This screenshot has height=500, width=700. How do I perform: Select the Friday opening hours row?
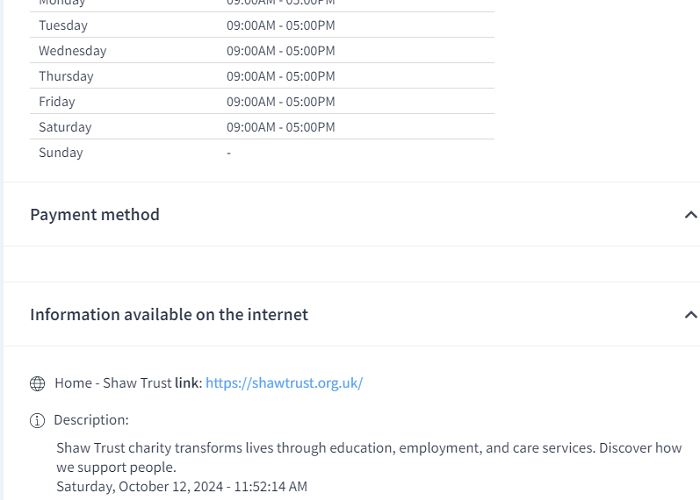tap(262, 102)
